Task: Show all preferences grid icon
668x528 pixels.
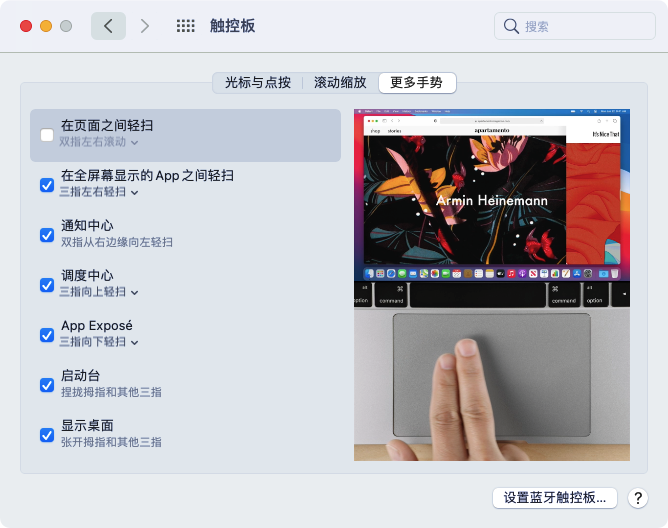Action: tap(186, 26)
